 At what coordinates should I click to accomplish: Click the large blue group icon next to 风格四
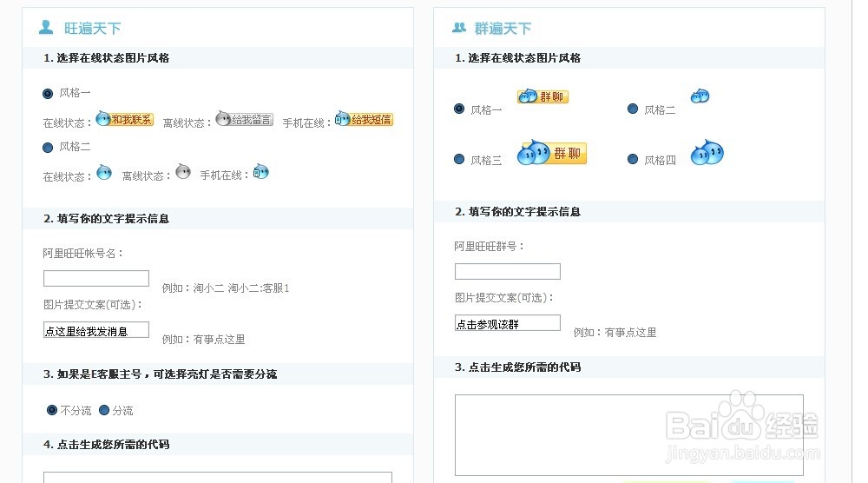click(x=707, y=152)
